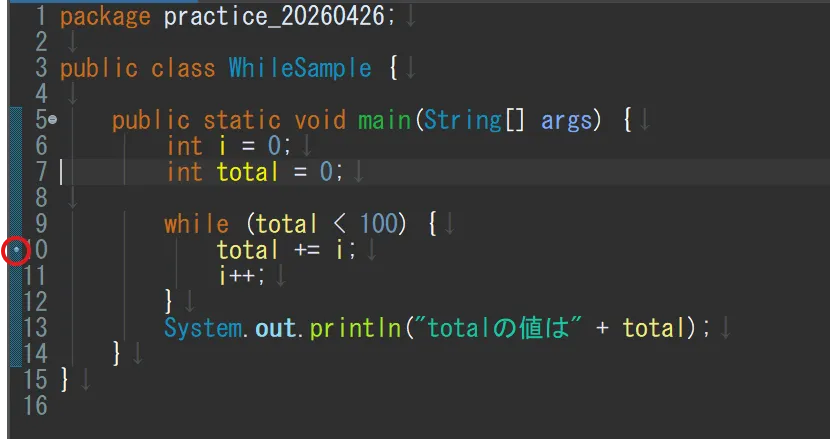This screenshot has height=439, width=830.
Task: Click the 'while' keyword
Action: (x=196, y=224)
